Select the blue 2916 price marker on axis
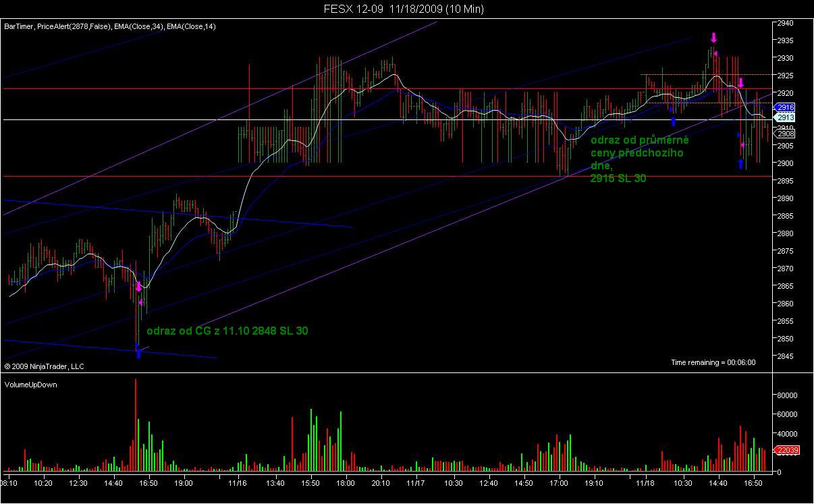Screen dimensions: 814x504 pyautogui.click(x=785, y=107)
